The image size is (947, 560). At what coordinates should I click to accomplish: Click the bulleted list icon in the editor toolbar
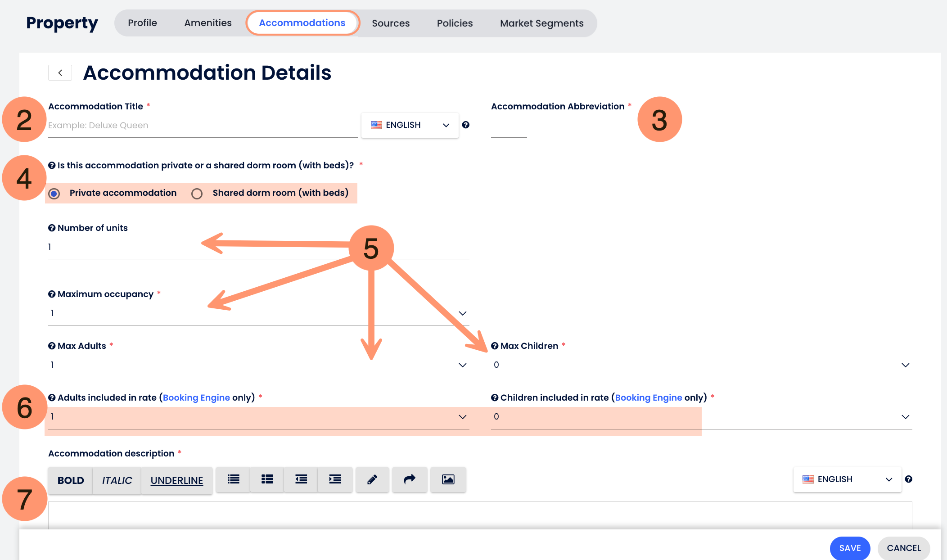(233, 479)
